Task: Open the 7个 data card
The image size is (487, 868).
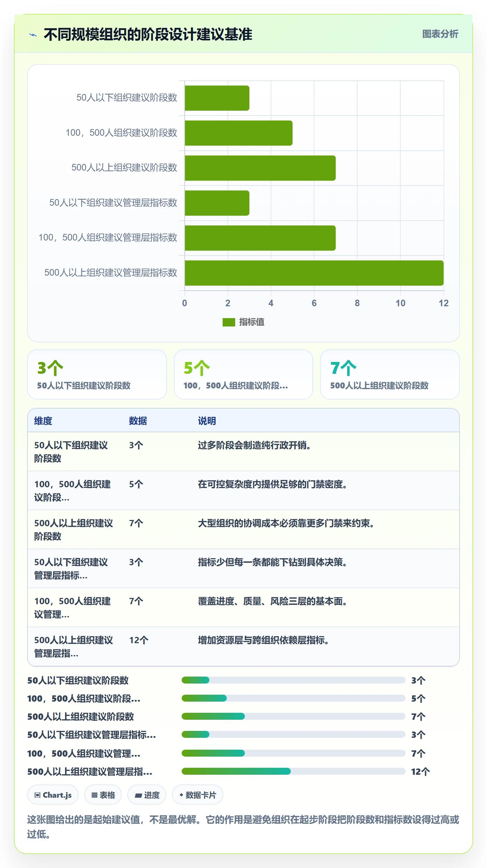Action: [x=390, y=374]
